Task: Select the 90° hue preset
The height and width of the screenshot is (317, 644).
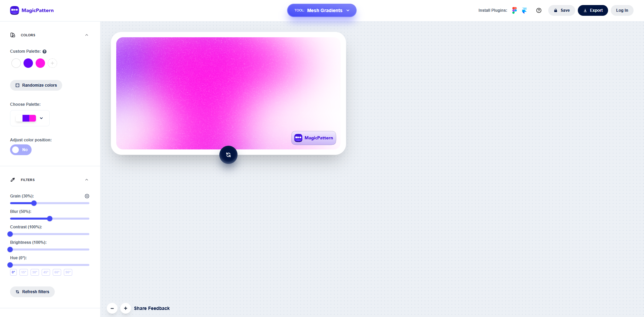Action: (x=68, y=272)
